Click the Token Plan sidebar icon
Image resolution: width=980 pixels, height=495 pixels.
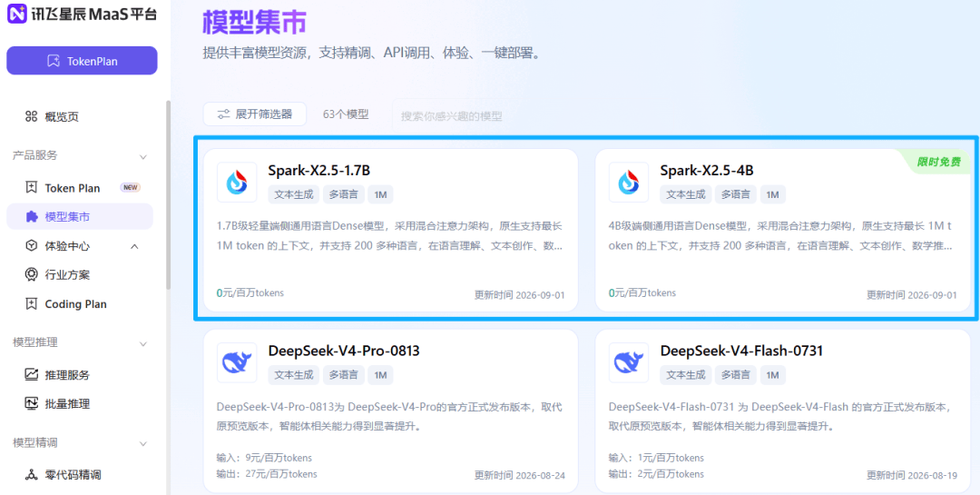pos(31,188)
